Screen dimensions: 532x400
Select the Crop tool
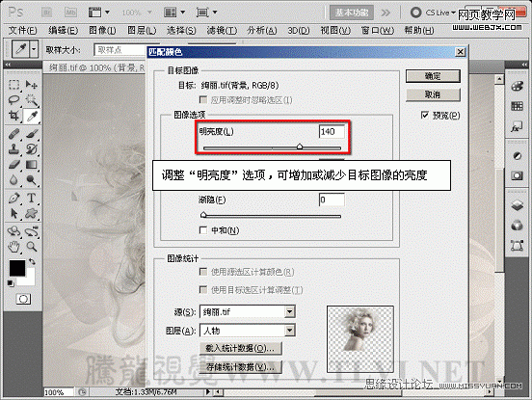pyautogui.click(x=13, y=116)
